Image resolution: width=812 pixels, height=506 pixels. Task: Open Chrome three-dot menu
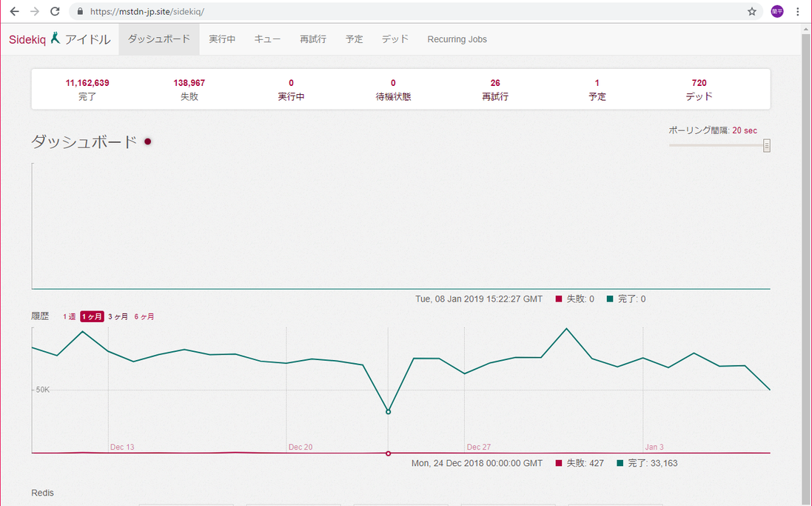point(797,11)
